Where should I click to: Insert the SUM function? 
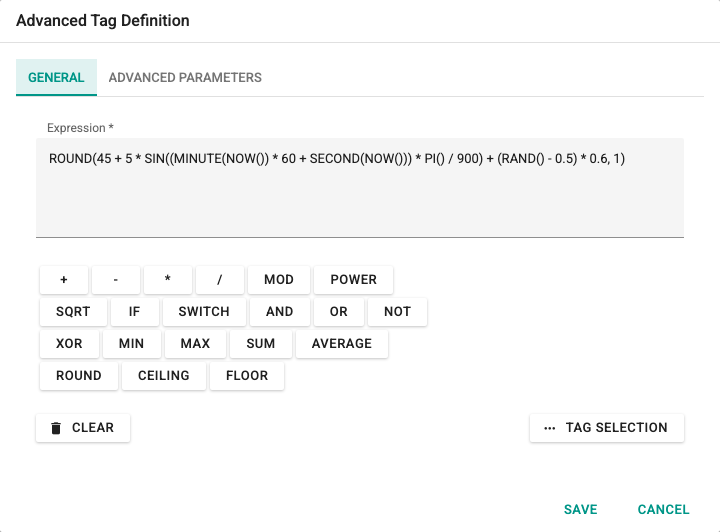[261, 344]
